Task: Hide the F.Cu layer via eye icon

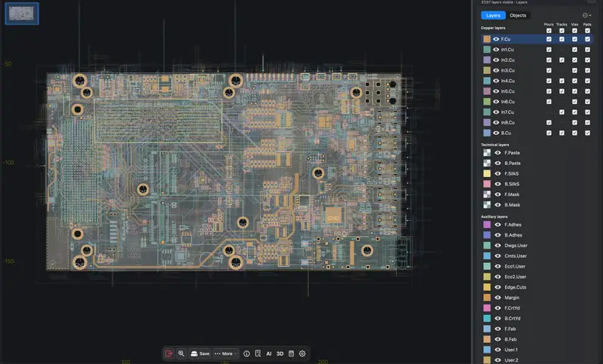Action: [496, 39]
